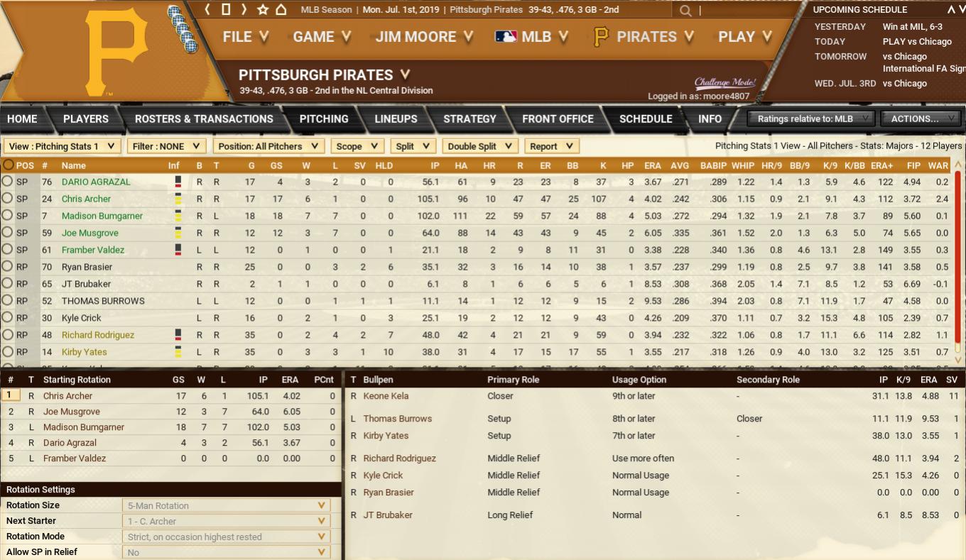Click Kirby Yates's Inf indicator icon
Screen dimensions: 966x560
[x=179, y=352]
